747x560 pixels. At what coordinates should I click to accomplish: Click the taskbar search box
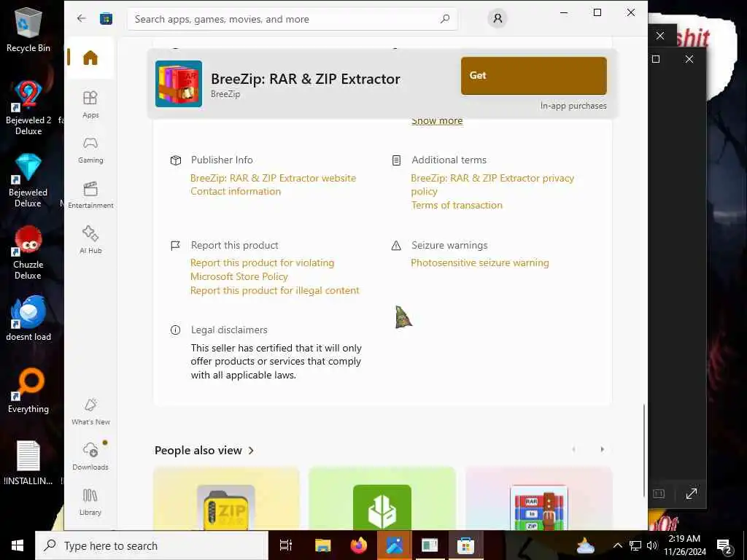[x=152, y=545]
